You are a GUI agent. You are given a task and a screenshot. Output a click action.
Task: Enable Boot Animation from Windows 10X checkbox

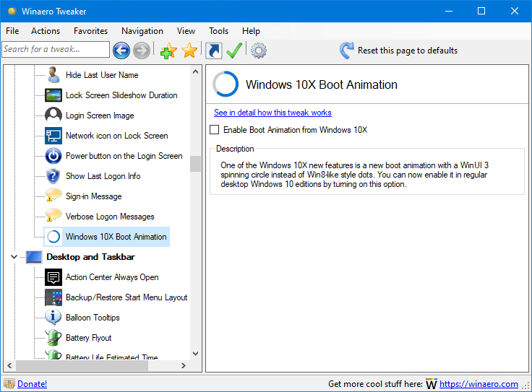click(x=215, y=130)
